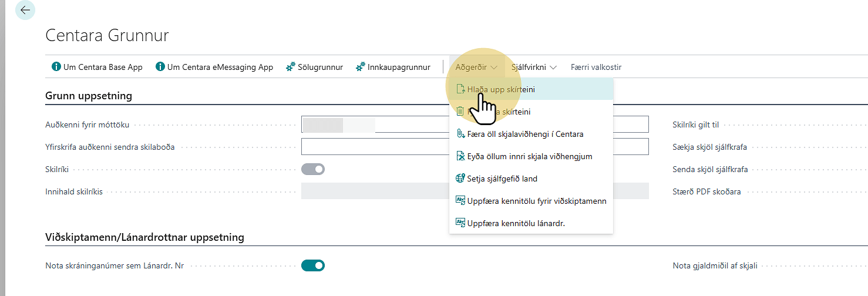The image size is (868, 296).
Task: Open Um Centara Base App
Action: [x=97, y=67]
